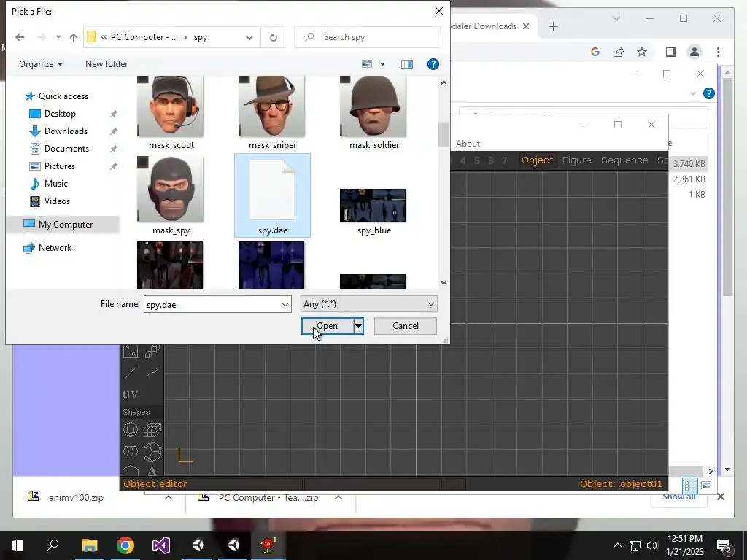Select Downloads in navigation pane

point(66,131)
